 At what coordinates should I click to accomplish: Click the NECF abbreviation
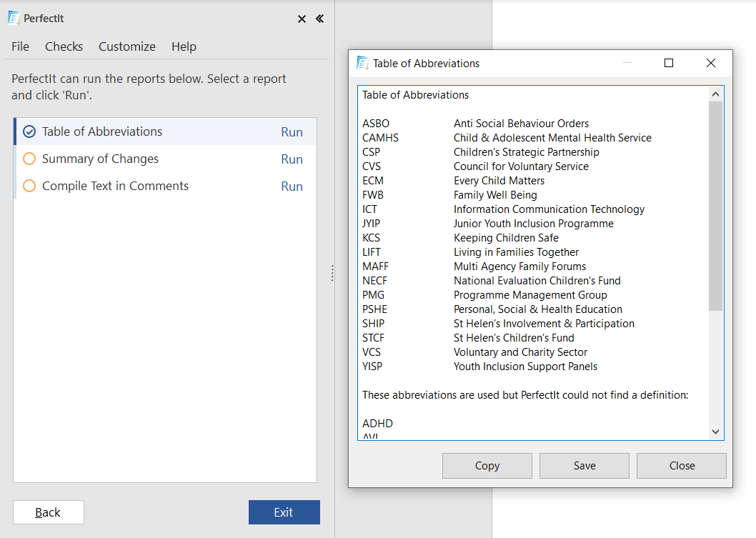374,281
